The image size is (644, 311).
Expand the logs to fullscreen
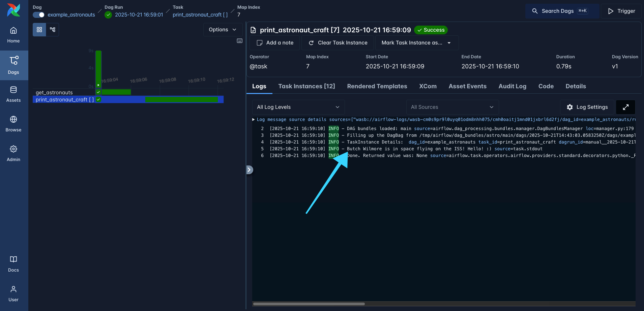point(626,107)
